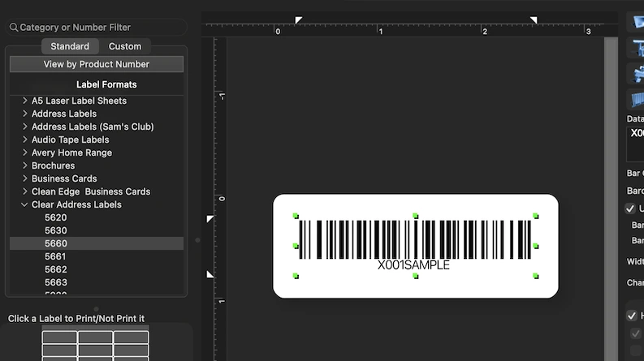The image size is (644, 361).
Task: Click the View by Product Number button
Action: point(97,64)
